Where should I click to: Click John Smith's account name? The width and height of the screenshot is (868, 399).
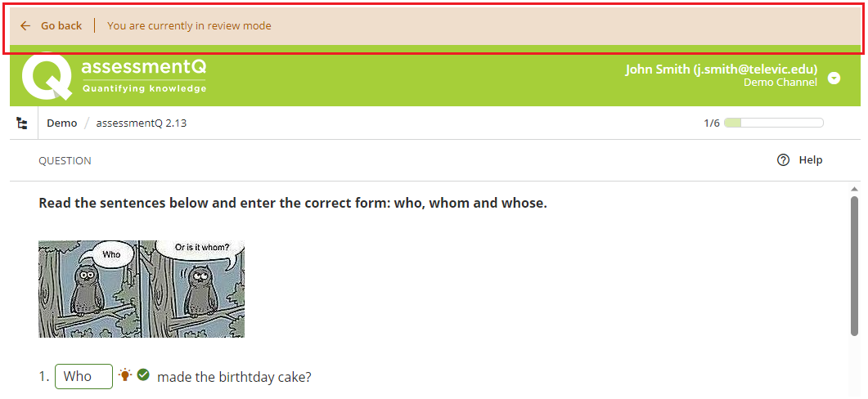coord(722,69)
